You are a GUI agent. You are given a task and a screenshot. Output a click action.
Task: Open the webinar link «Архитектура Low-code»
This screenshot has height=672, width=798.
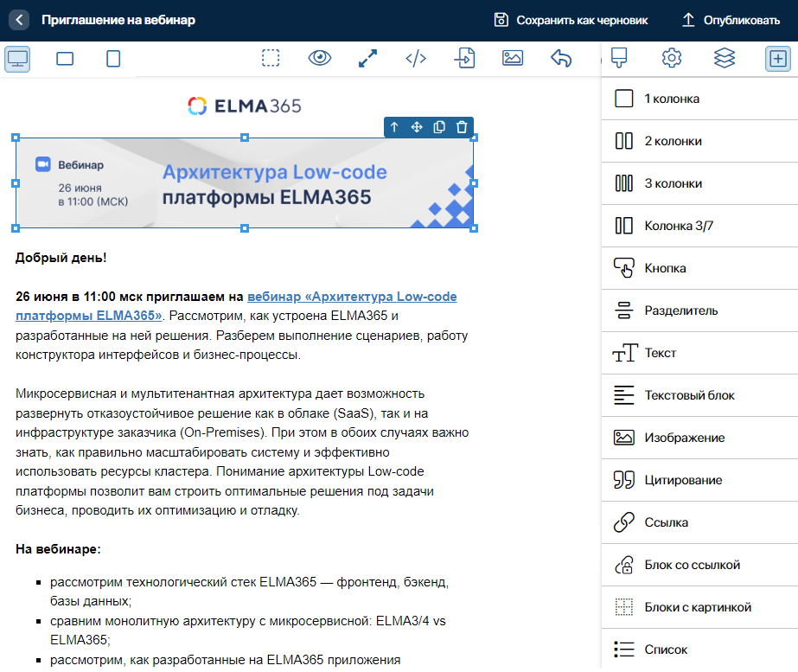pyautogui.click(x=352, y=297)
